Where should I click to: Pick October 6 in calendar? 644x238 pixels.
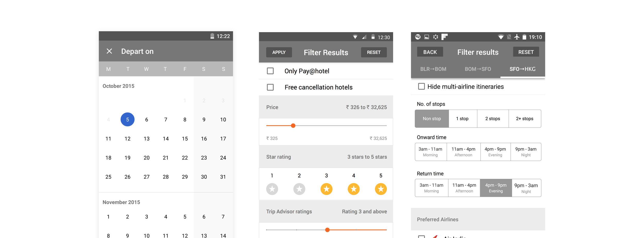point(147,120)
